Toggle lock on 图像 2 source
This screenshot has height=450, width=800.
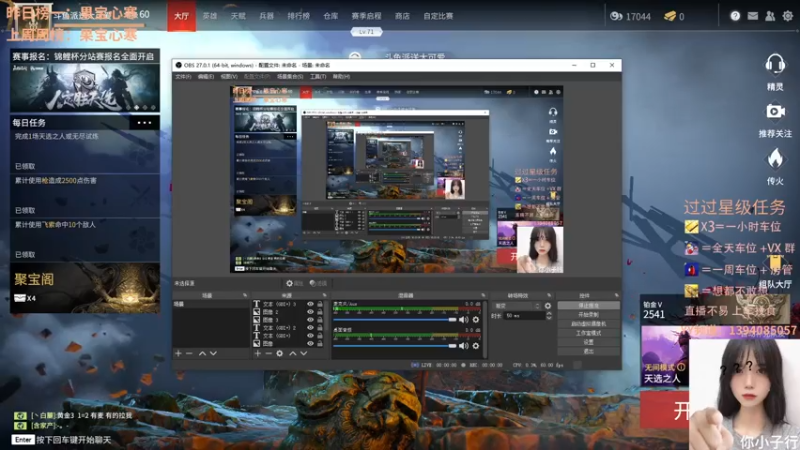coord(320,312)
